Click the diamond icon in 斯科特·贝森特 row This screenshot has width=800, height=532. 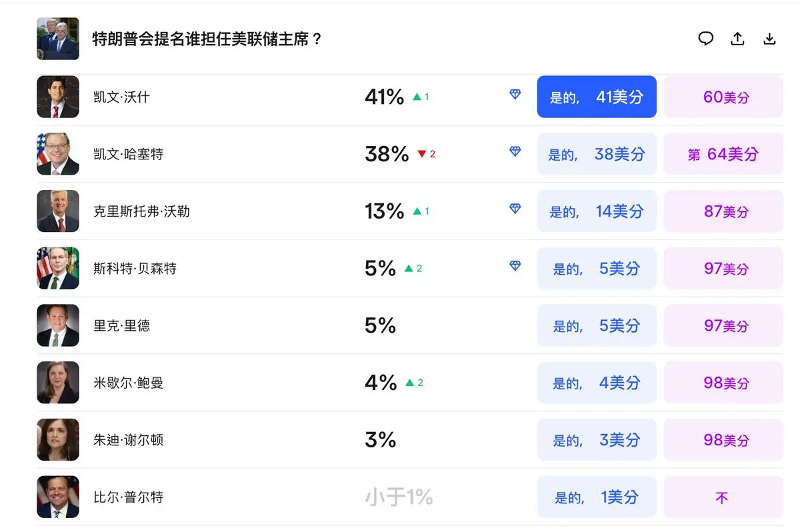point(515,266)
